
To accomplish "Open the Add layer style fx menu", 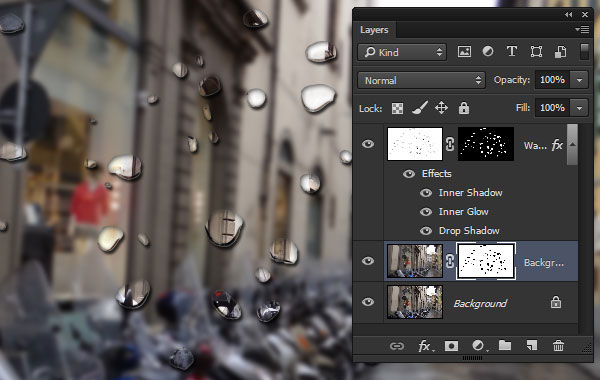I will coord(425,346).
